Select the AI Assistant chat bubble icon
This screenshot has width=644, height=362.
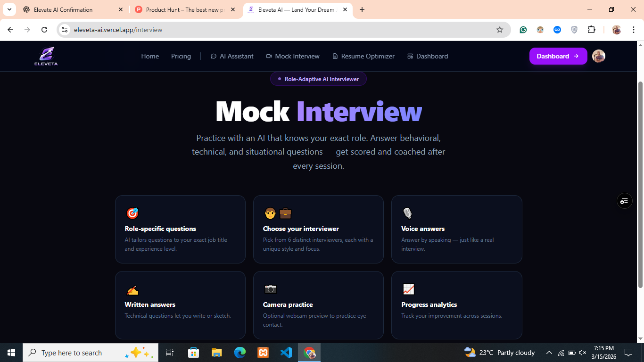pyautogui.click(x=214, y=56)
